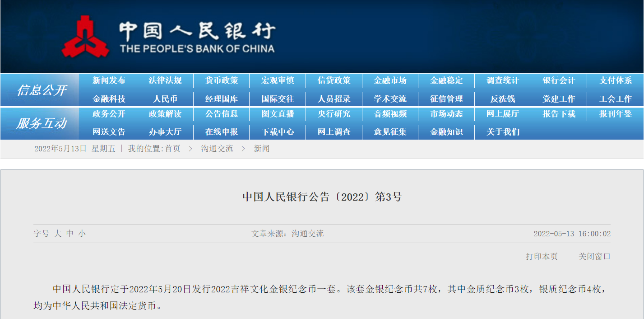Viewport: 644px width, 319px height.
Task: Set font size to 中
Action: click(x=69, y=234)
